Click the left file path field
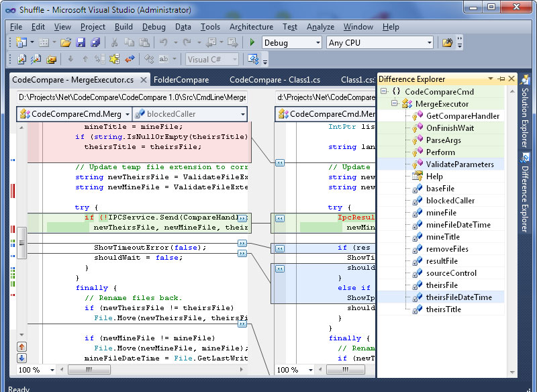This screenshot has height=392, width=537. [132, 97]
